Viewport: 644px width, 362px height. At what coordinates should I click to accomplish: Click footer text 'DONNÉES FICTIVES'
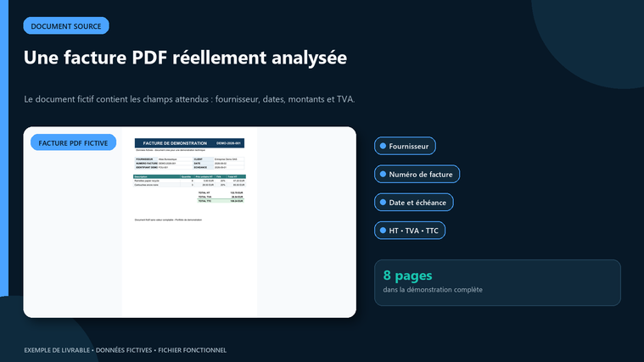pos(124,350)
